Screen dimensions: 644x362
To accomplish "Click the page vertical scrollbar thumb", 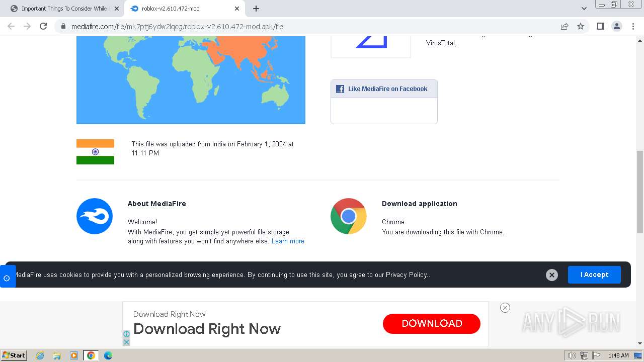I will point(640,192).
